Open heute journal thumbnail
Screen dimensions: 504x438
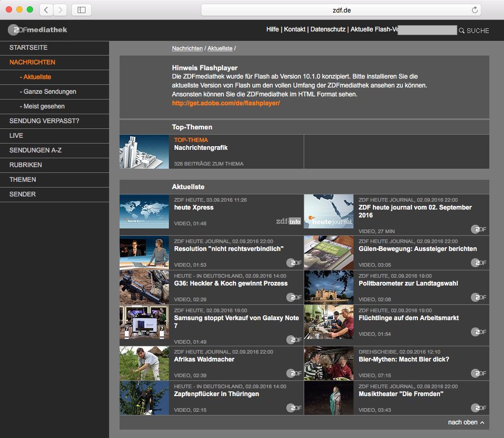click(x=328, y=211)
